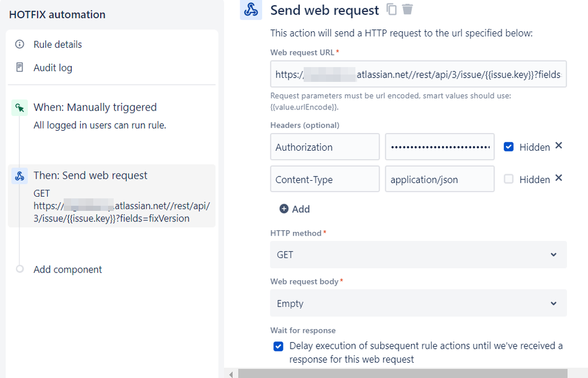Remove the Authorization header row
Screen dimensions: 588x378
(559, 145)
